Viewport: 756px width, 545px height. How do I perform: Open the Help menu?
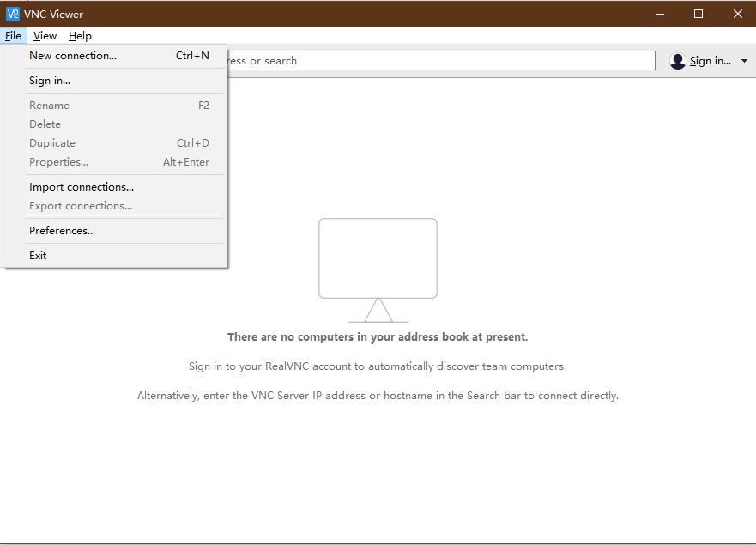click(80, 36)
